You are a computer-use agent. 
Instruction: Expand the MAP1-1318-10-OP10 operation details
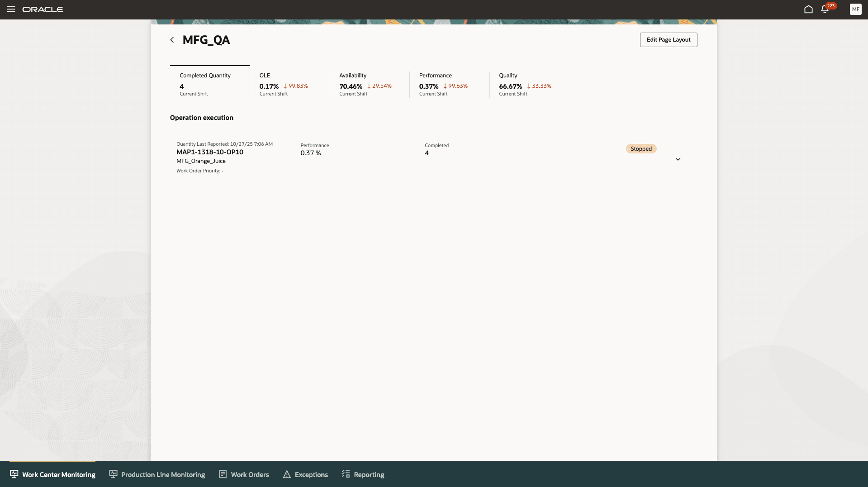[678, 159]
